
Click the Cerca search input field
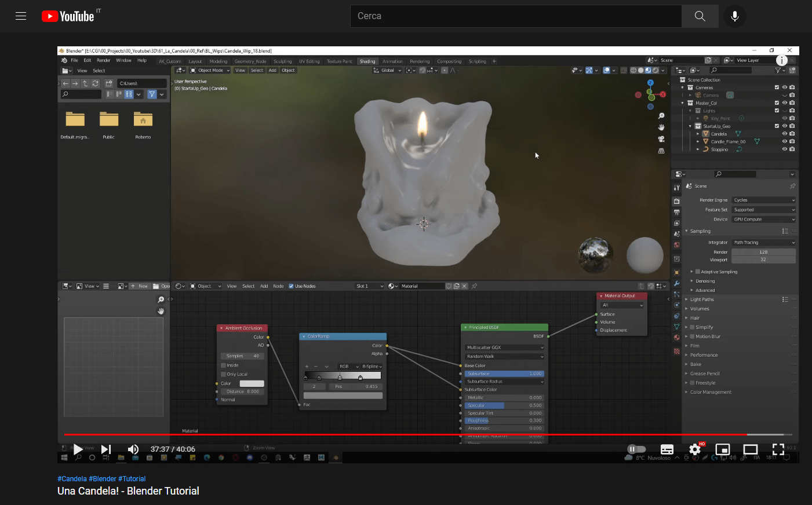[x=516, y=16]
